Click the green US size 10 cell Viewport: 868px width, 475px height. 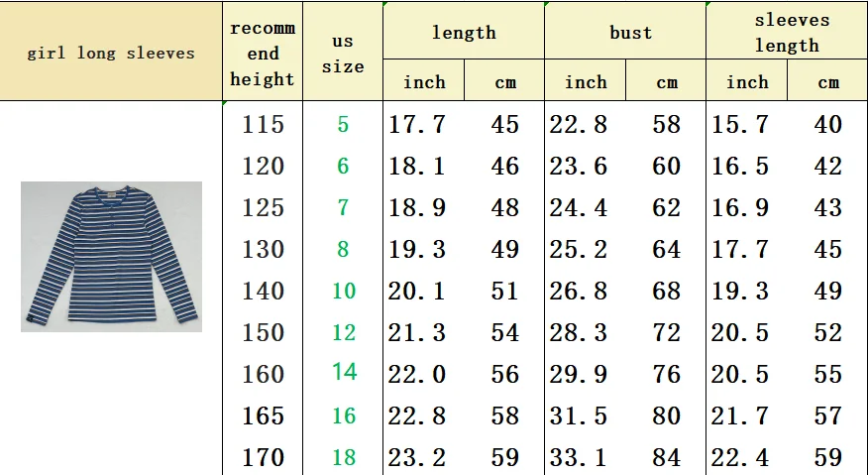point(343,291)
